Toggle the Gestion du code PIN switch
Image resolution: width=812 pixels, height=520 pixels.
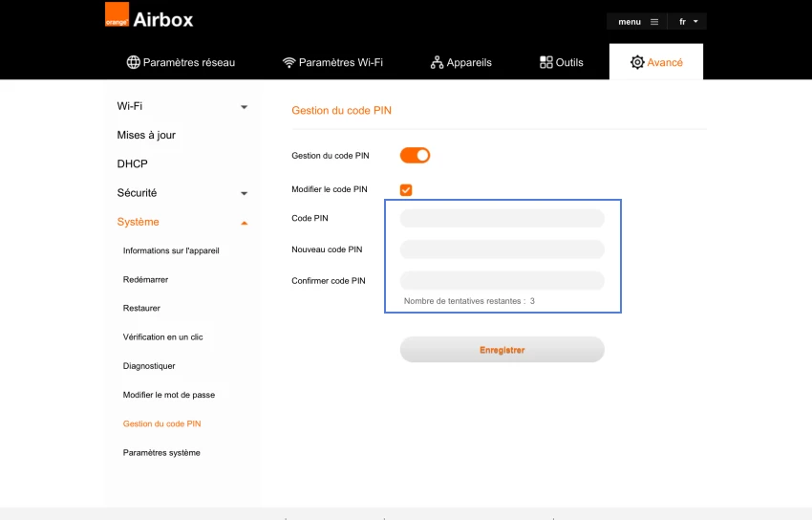point(415,156)
